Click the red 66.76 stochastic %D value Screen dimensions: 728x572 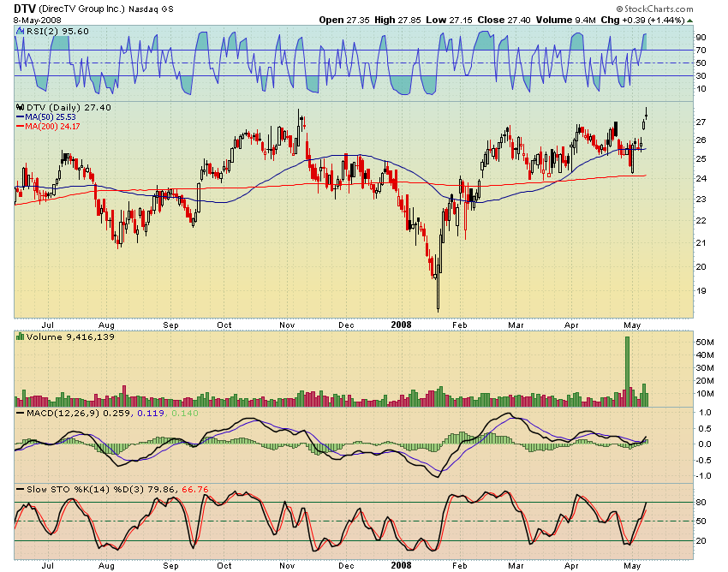195,489
